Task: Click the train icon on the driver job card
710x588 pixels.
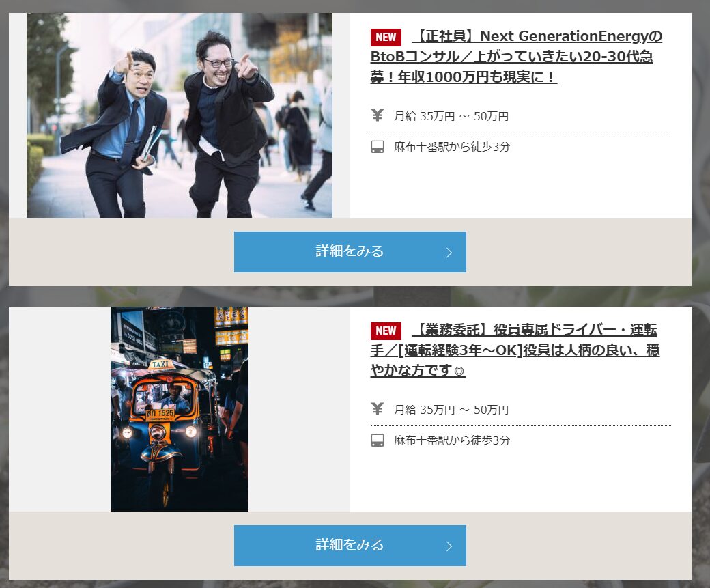Action: click(x=378, y=440)
